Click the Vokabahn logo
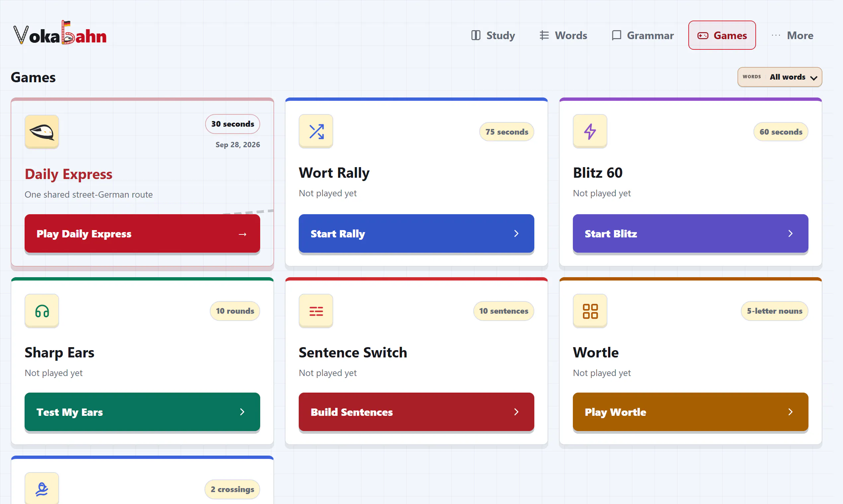Screen dimensions: 843x504 coord(60,33)
